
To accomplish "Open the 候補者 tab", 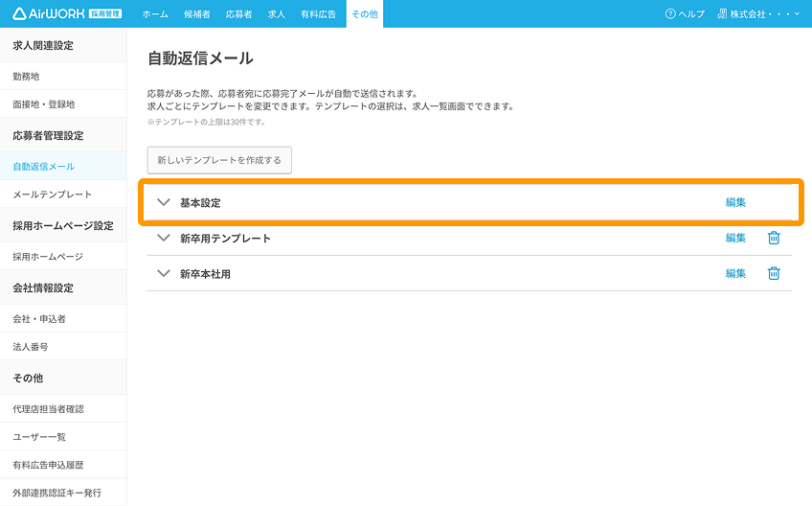I will (197, 14).
